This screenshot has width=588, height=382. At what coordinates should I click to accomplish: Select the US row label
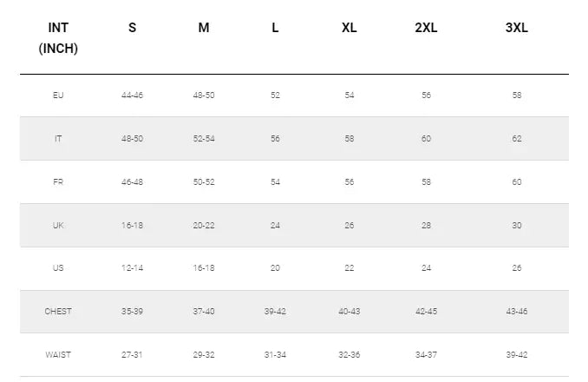(x=58, y=268)
